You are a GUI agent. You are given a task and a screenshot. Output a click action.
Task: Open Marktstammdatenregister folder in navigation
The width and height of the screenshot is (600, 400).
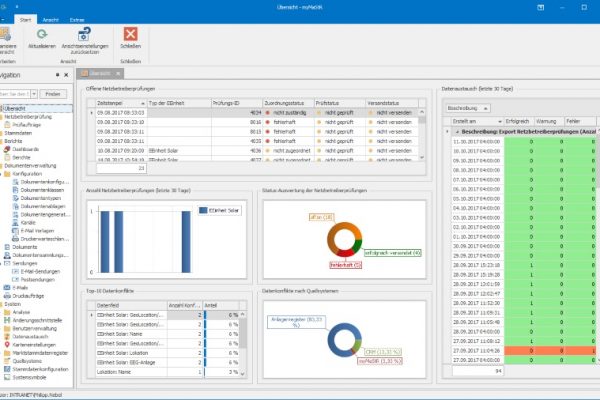40,353
